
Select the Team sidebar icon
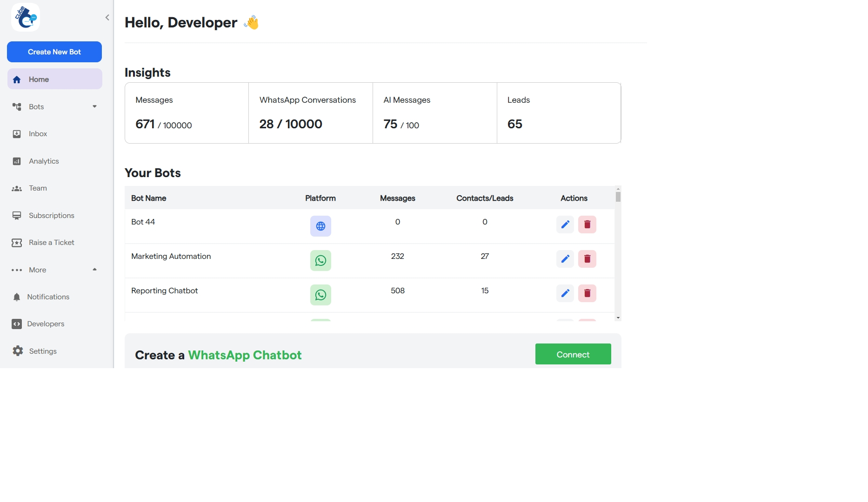point(17,188)
